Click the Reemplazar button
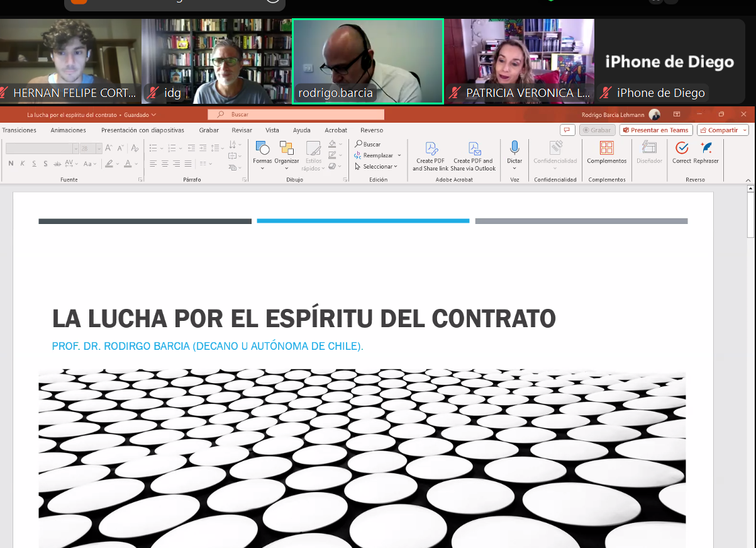The image size is (756, 548). [x=377, y=155]
